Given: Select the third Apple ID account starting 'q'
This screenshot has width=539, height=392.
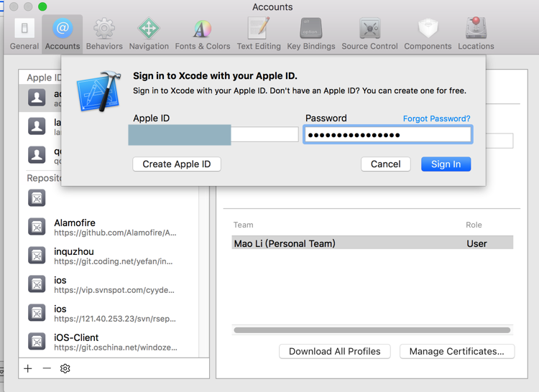Looking at the screenshot, I should tap(40, 155).
